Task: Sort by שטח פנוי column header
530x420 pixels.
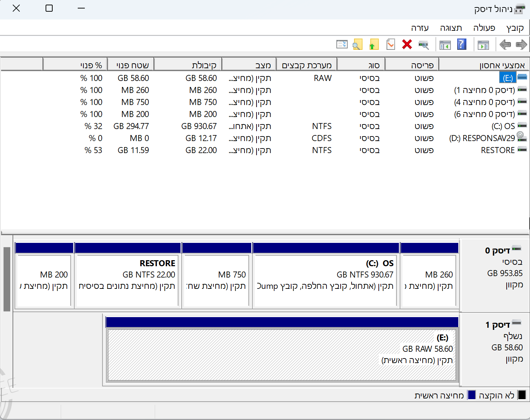Action: click(x=130, y=65)
